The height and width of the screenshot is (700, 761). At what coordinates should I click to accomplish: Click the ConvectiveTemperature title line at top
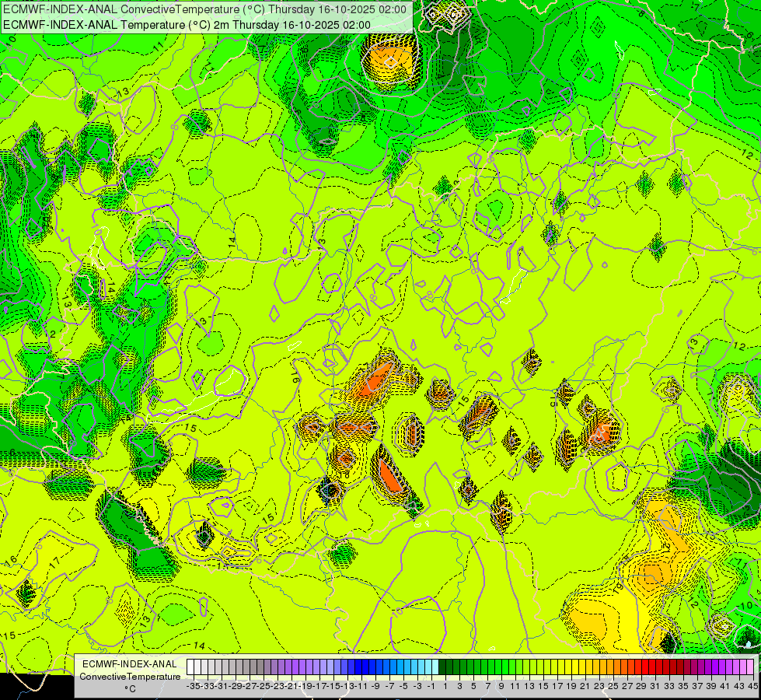coord(204,9)
